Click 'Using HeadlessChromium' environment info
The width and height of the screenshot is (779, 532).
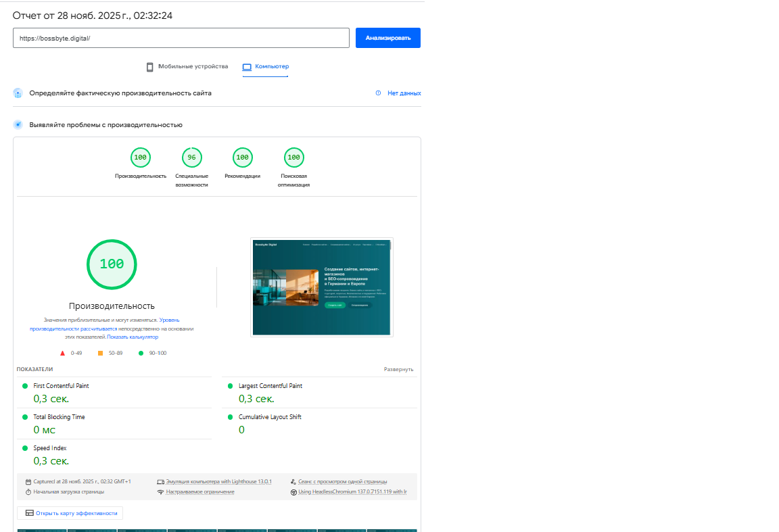tap(352, 492)
